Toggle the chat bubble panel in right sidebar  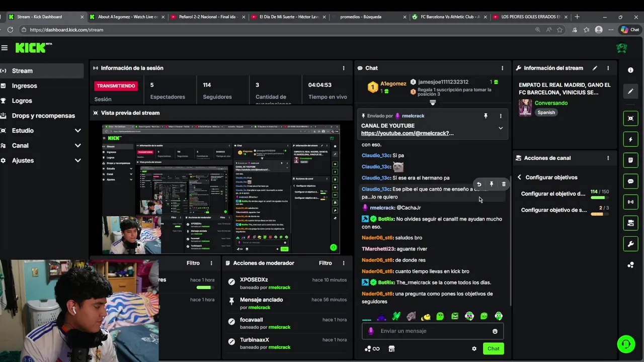coord(630,181)
